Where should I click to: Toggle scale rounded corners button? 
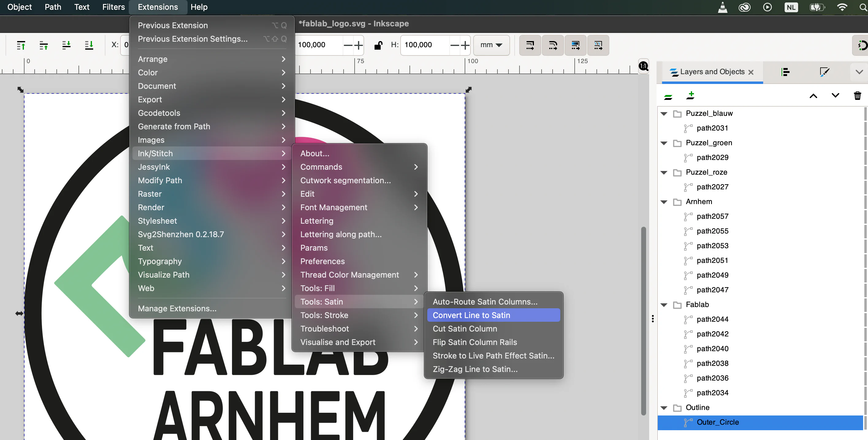[553, 45]
